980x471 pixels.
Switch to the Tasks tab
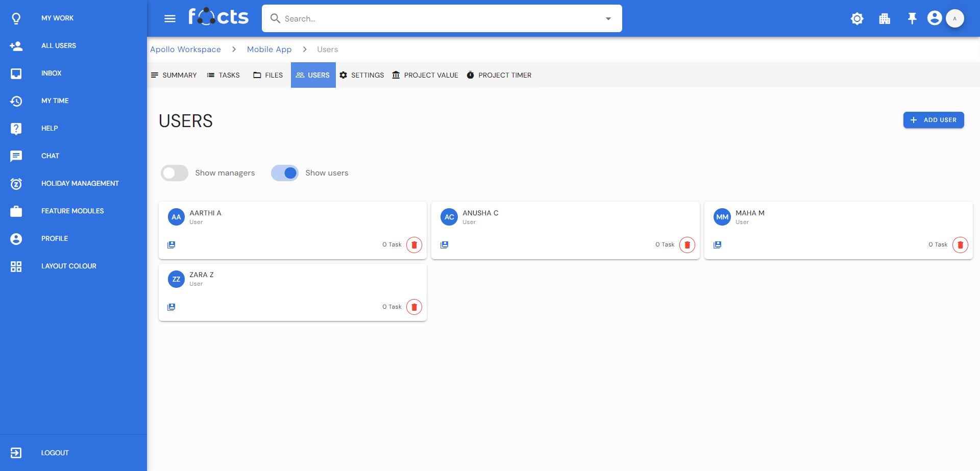pos(224,75)
